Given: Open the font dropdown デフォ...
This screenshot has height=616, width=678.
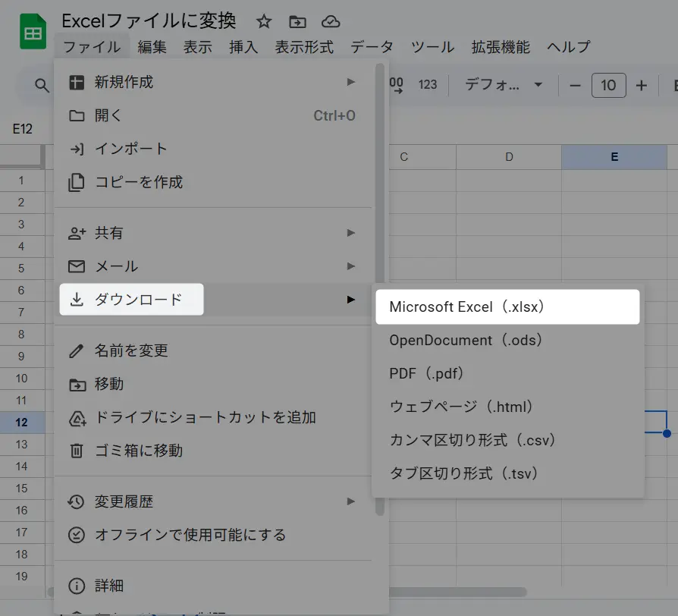Looking at the screenshot, I should pyautogui.click(x=504, y=85).
